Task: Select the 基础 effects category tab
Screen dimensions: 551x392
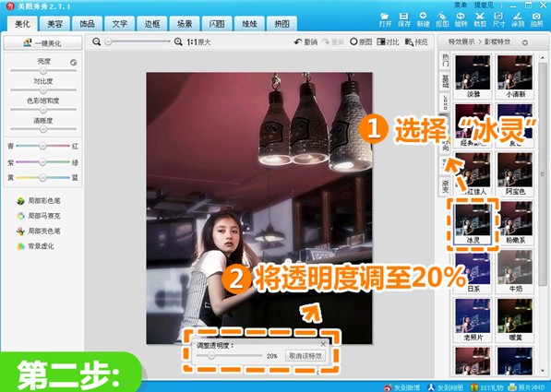Action: point(445,81)
